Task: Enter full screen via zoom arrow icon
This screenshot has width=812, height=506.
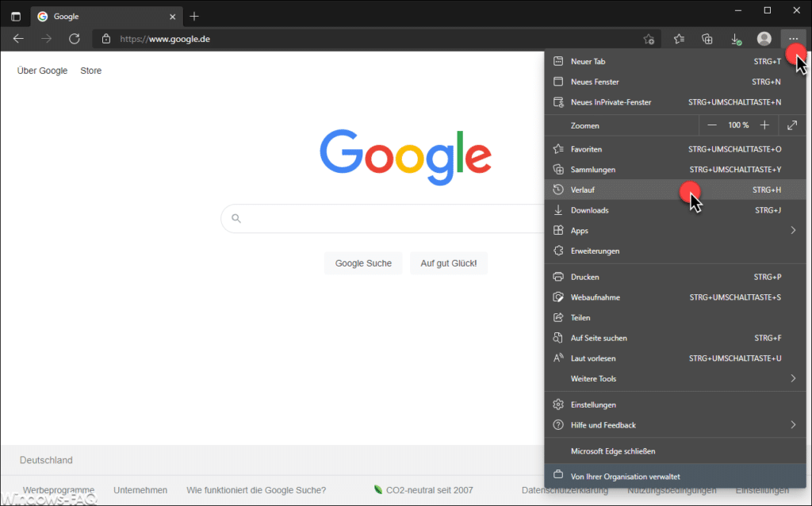Action: tap(792, 125)
